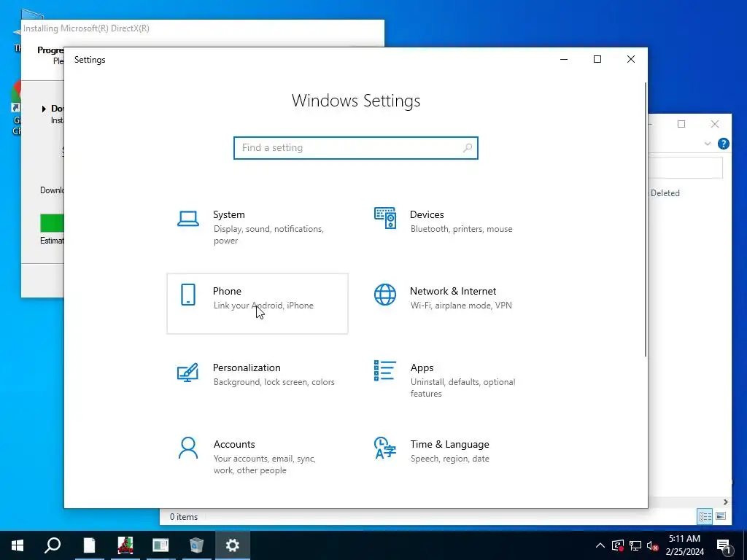Screen dimensions: 747x560
Task: Open the Phone settings category
Action: tap(258, 304)
